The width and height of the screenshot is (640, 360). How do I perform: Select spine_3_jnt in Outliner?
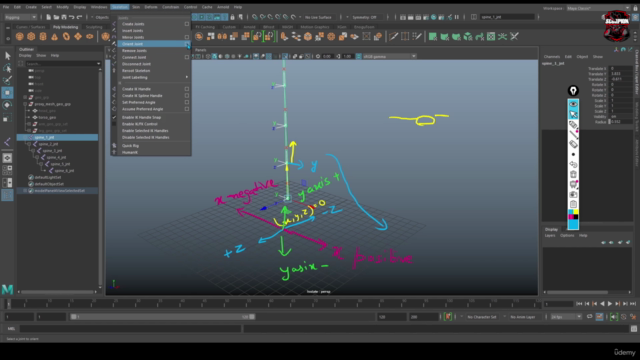[52, 151]
